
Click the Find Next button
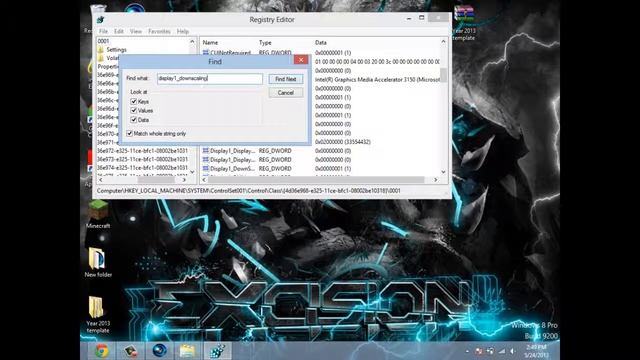286,79
